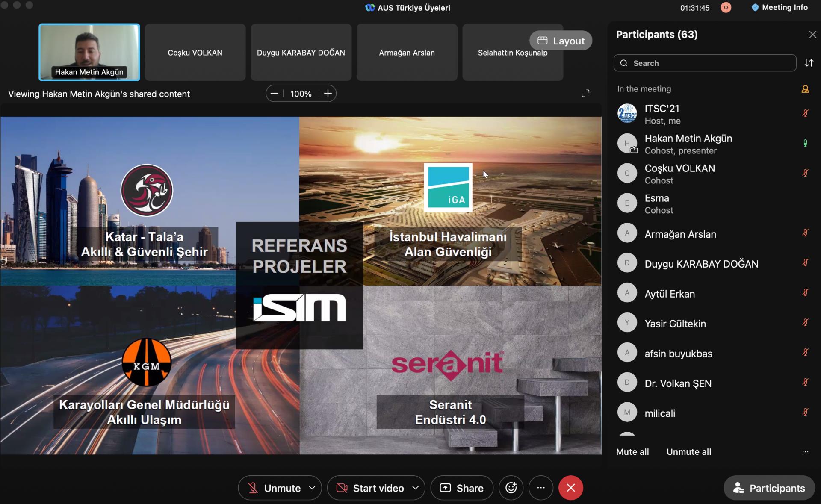Click Qatar Tala'a logo in shared slide
Viewport: 821px width, 504px height.
tap(147, 190)
